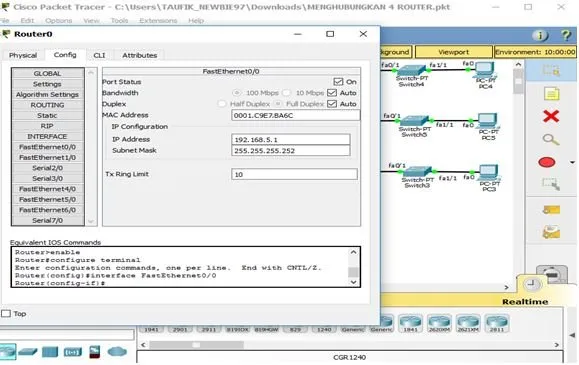
Task: Click the Switch5 device in workspace
Action: [414, 120]
